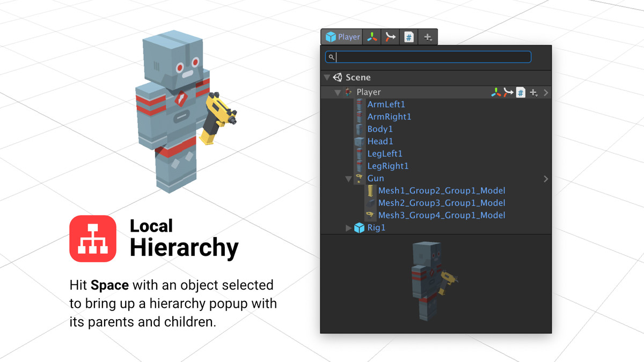Viewport: 644px width, 362px height.
Task: Select the Player tab with cube icon
Action: [x=342, y=37]
